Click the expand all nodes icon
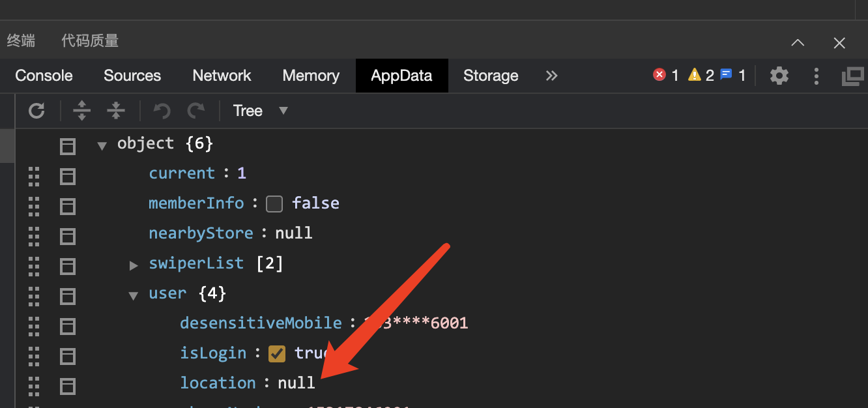 (x=81, y=111)
